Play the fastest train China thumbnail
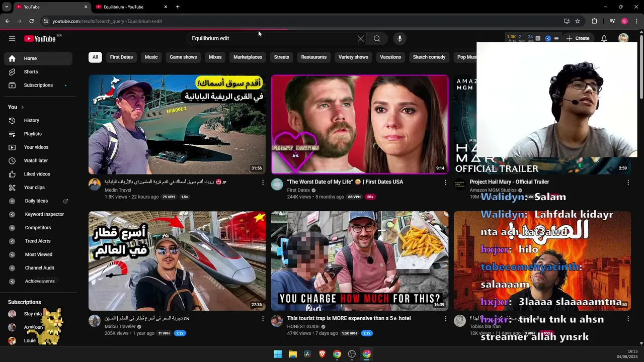The width and height of the screenshot is (644, 362). pos(177,261)
